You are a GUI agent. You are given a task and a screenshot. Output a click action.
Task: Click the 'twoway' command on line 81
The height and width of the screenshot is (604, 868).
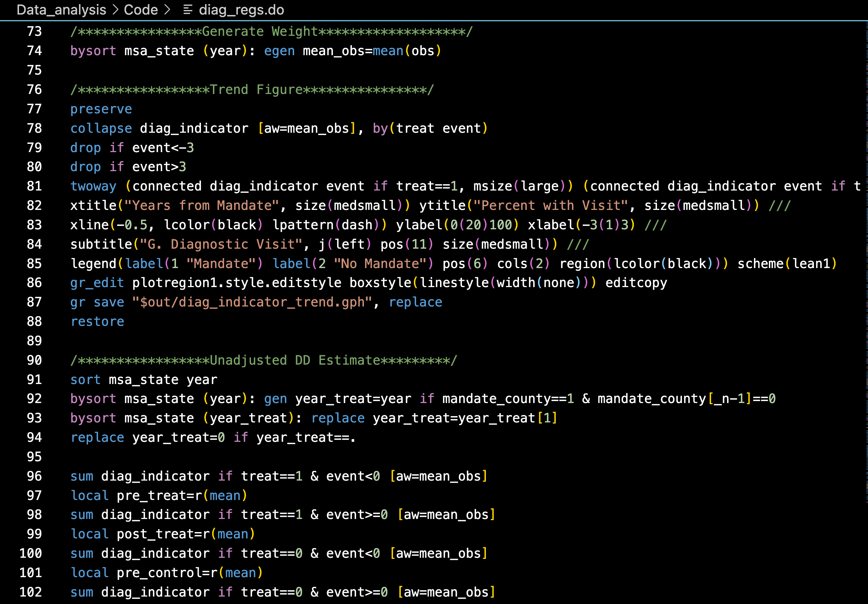[x=93, y=186]
